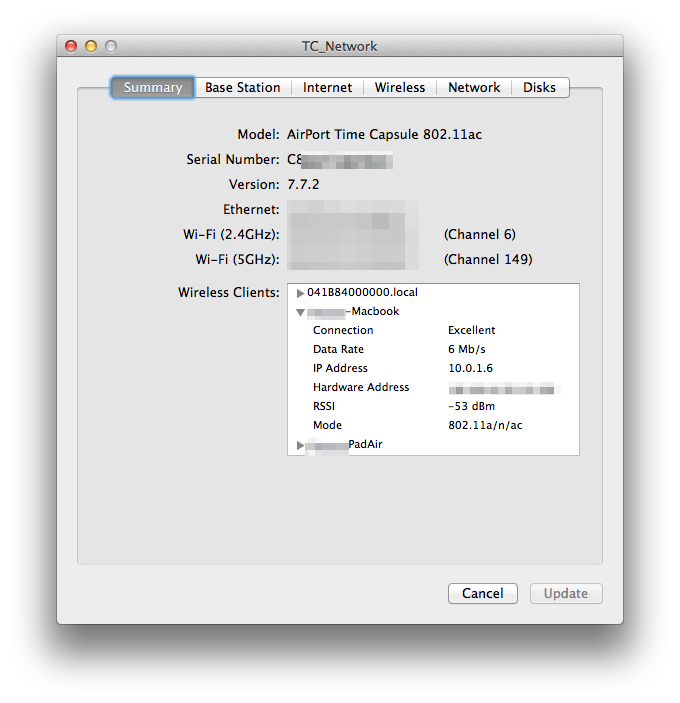Collapse the Macbook client details

[x=300, y=312]
